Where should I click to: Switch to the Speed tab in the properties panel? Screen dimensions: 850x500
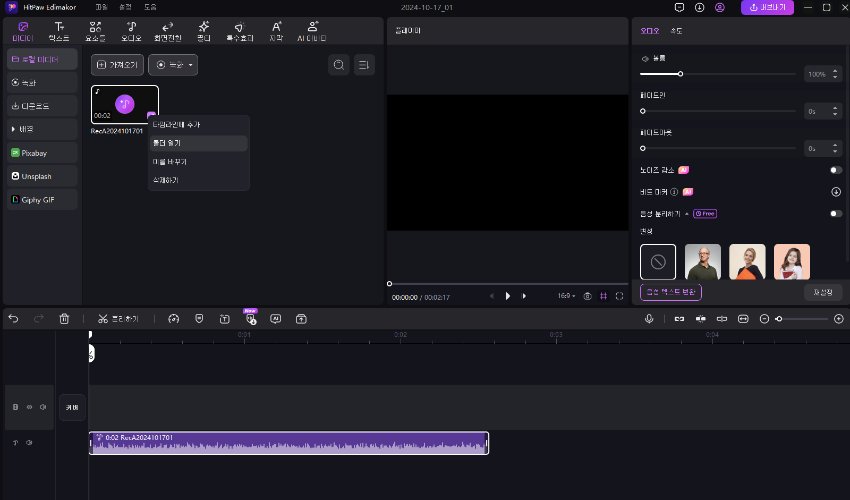click(675, 31)
